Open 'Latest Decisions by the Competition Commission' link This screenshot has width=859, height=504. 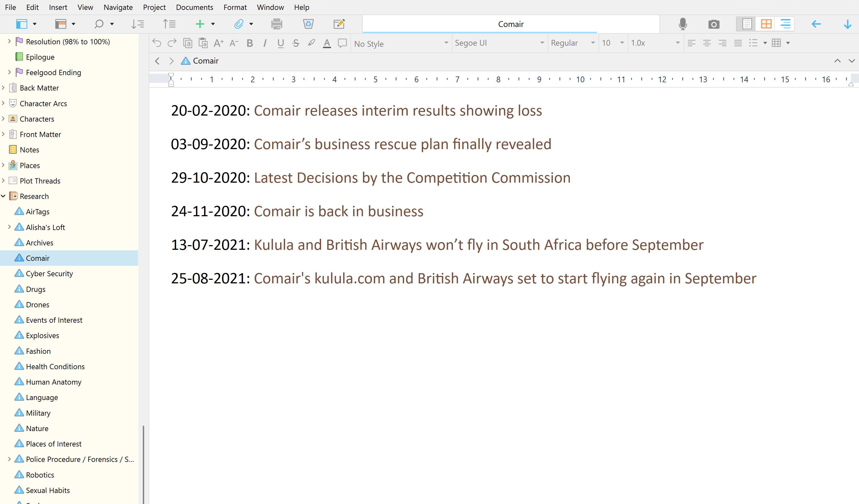point(412,178)
